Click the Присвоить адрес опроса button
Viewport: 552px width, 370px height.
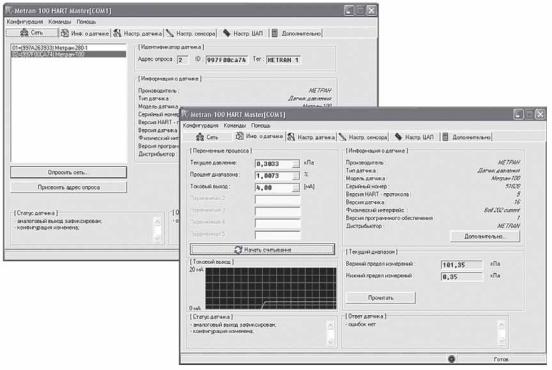coord(68,187)
